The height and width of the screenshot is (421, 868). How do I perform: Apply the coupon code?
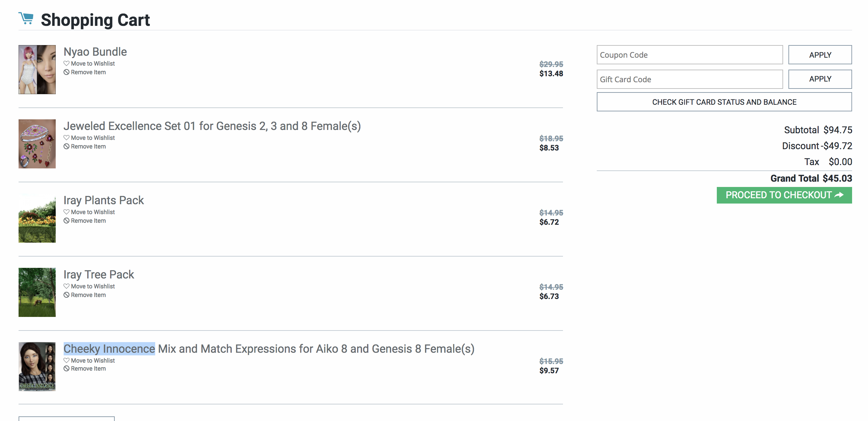(820, 55)
